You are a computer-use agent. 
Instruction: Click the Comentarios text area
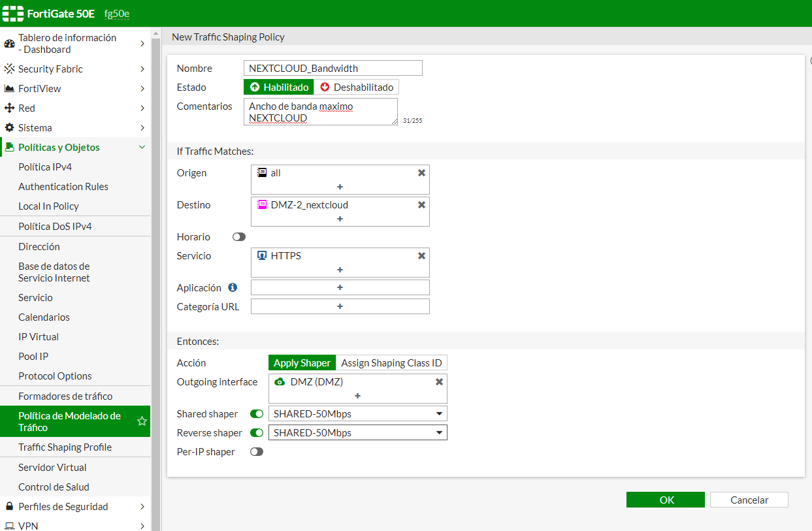click(x=321, y=112)
